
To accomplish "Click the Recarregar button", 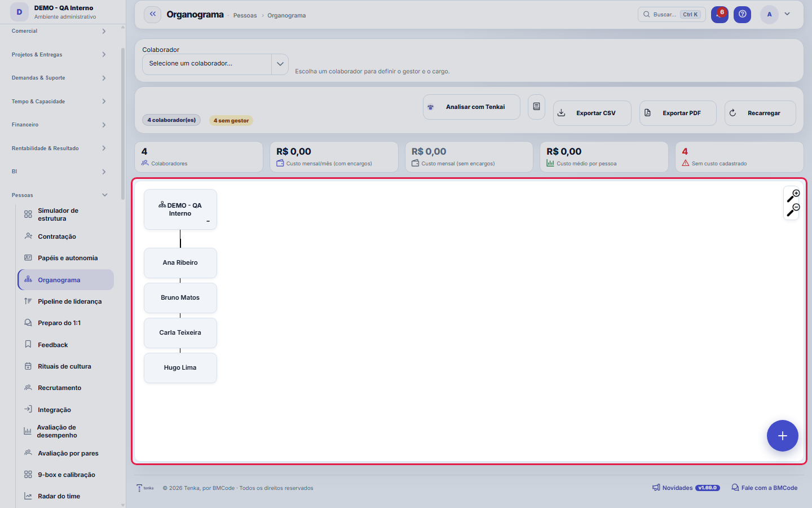I will 760,113.
